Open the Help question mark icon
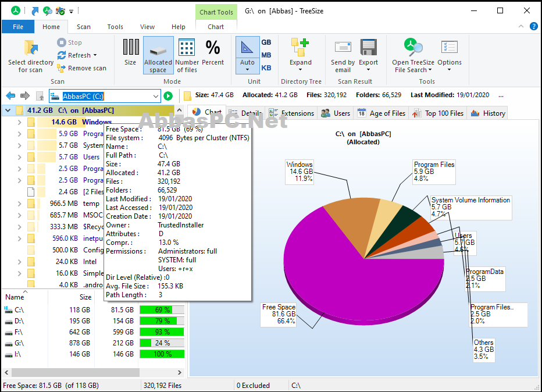This screenshot has height=392, width=542. click(x=534, y=26)
